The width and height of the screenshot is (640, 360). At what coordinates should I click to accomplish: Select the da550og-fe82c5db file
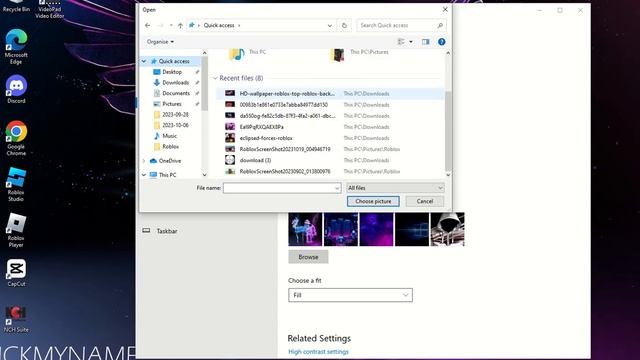330,116
